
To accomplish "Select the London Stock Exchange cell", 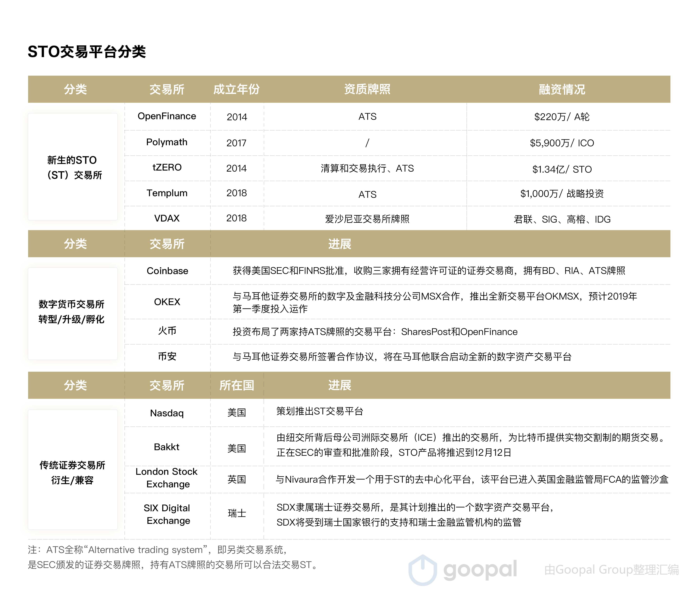I will (x=167, y=478).
